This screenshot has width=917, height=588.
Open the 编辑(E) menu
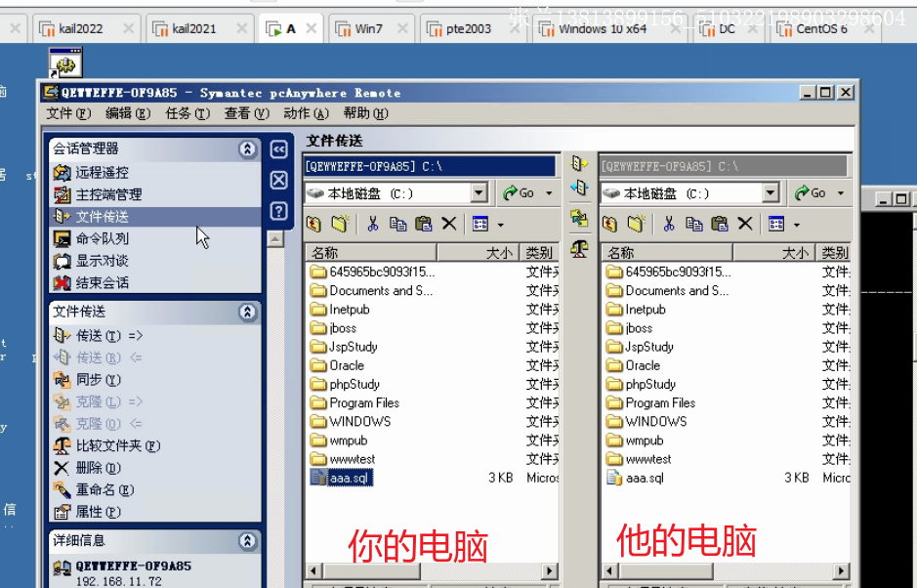click(x=128, y=113)
